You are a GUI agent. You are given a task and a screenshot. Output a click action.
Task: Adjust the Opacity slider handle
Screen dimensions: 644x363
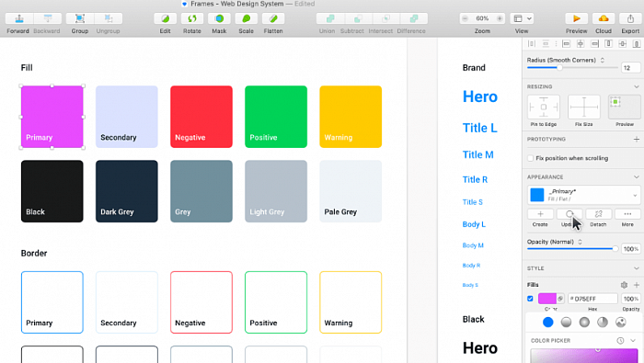click(x=615, y=248)
